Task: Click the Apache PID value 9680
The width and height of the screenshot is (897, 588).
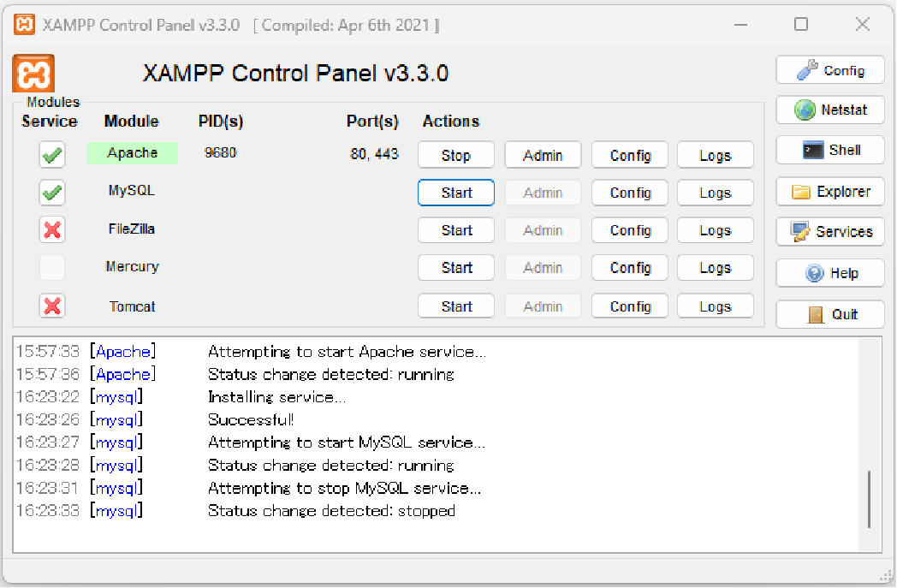Action: pyautogui.click(x=220, y=152)
